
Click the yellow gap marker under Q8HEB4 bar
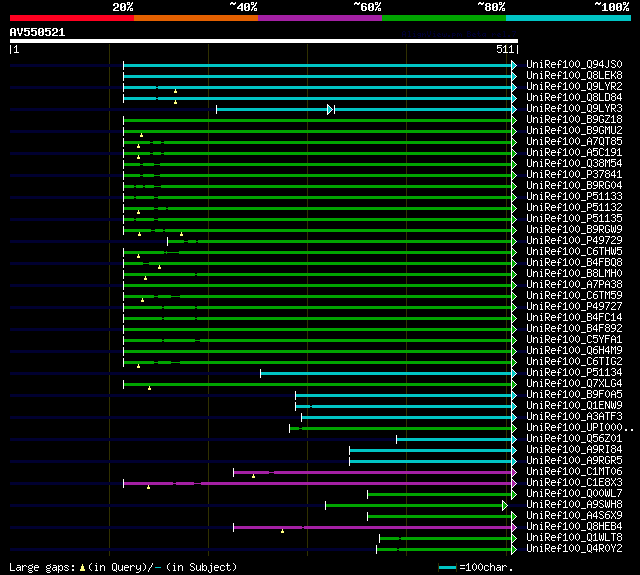[282, 531]
